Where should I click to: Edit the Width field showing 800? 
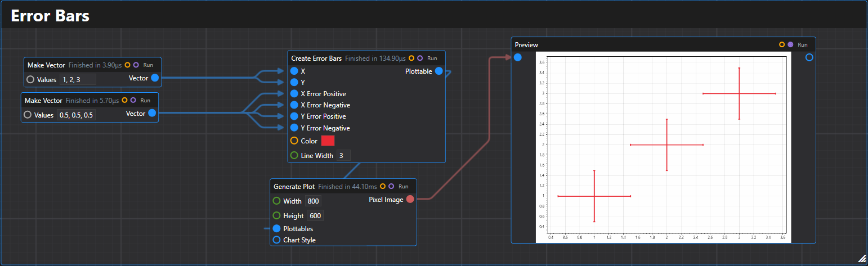tap(313, 201)
